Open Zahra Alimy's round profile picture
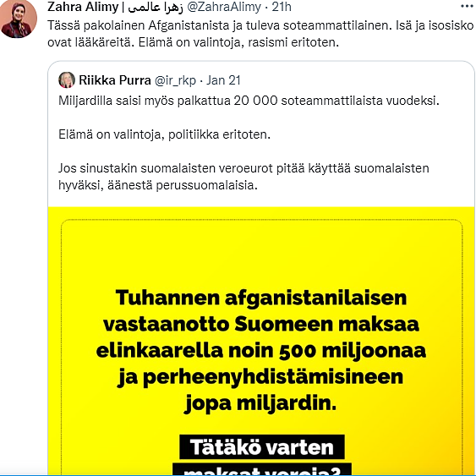Image resolution: width=476 pixels, height=476 pixels. [x=19, y=19]
